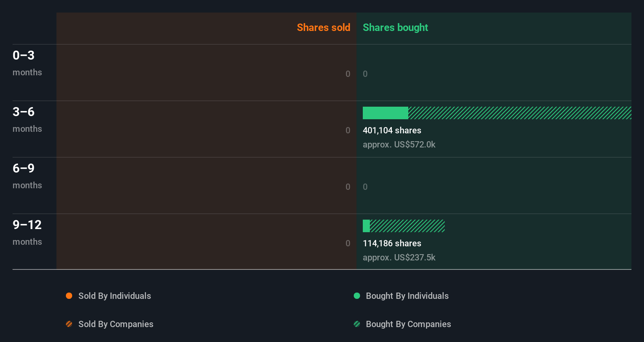Screen dimensions: 644x342
Task: Select the Sold By Companies legend label
Action: (x=116, y=324)
